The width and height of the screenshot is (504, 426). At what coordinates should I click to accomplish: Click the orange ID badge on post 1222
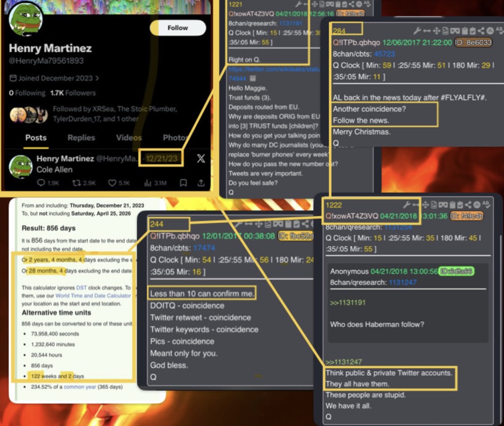point(467,216)
